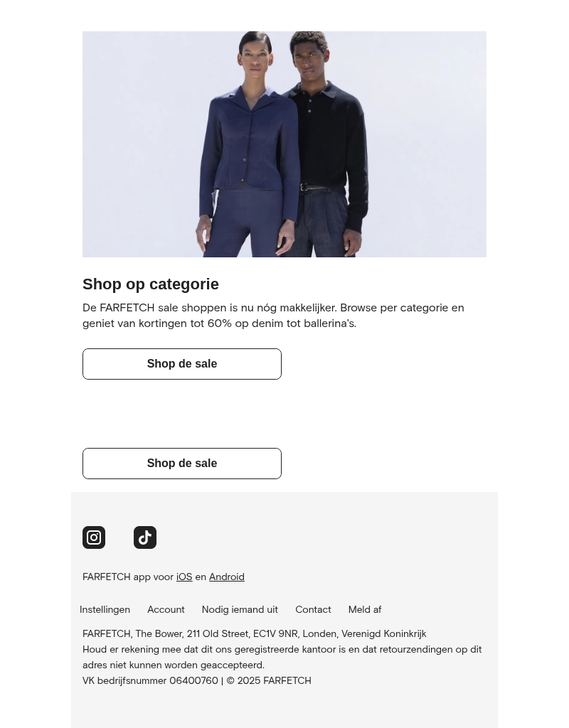Click the FARFETCH app voor text

coord(128,577)
